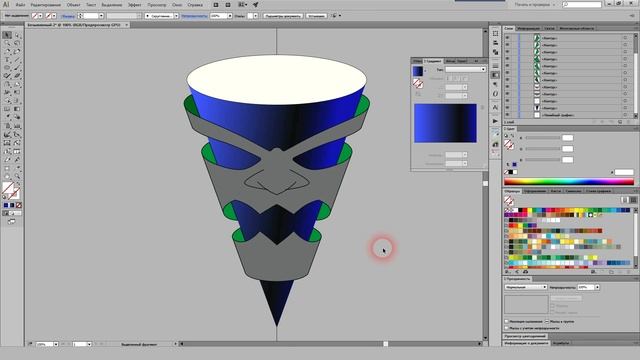Open the Окно menu
640x360 pixels.
coord(177,5)
